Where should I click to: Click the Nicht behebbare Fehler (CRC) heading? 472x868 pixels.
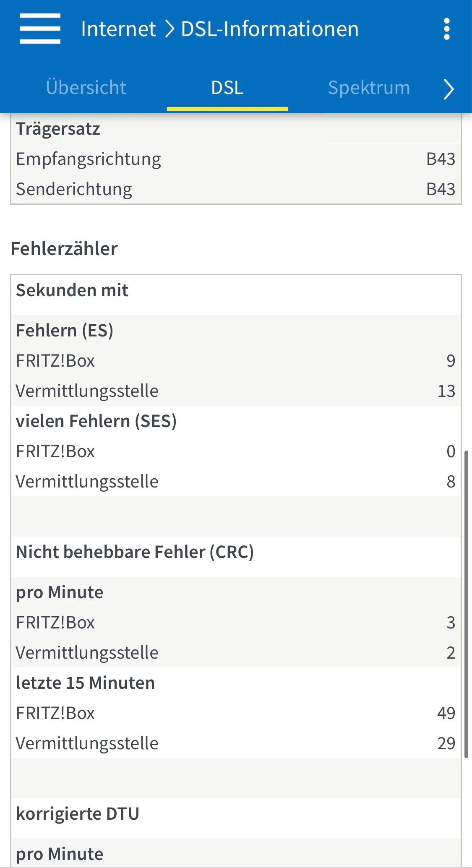[135, 552]
